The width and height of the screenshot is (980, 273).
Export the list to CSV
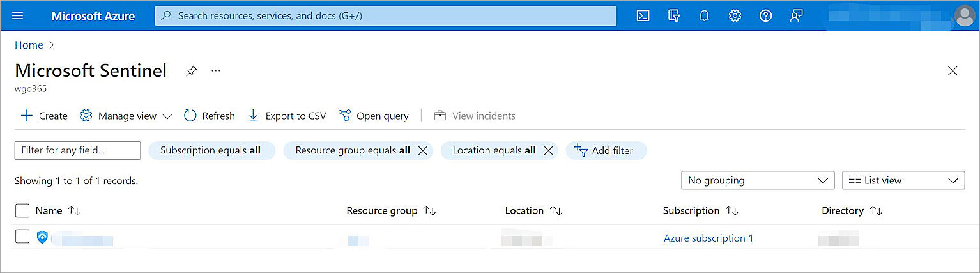(x=287, y=116)
